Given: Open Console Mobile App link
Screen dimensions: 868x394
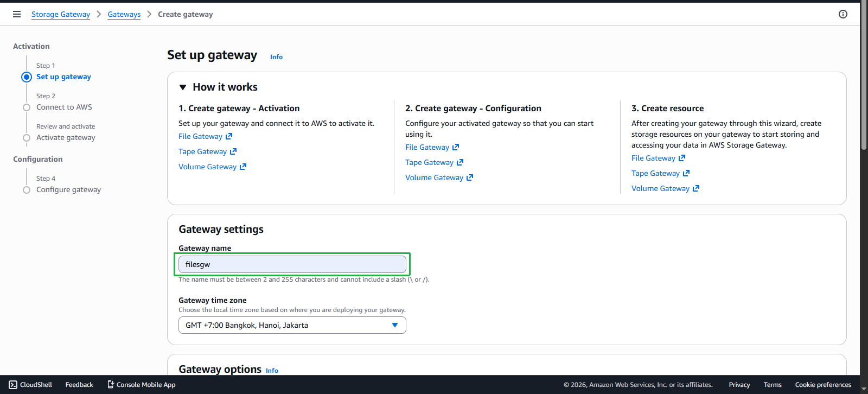Looking at the screenshot, I should tap(142, 385).
